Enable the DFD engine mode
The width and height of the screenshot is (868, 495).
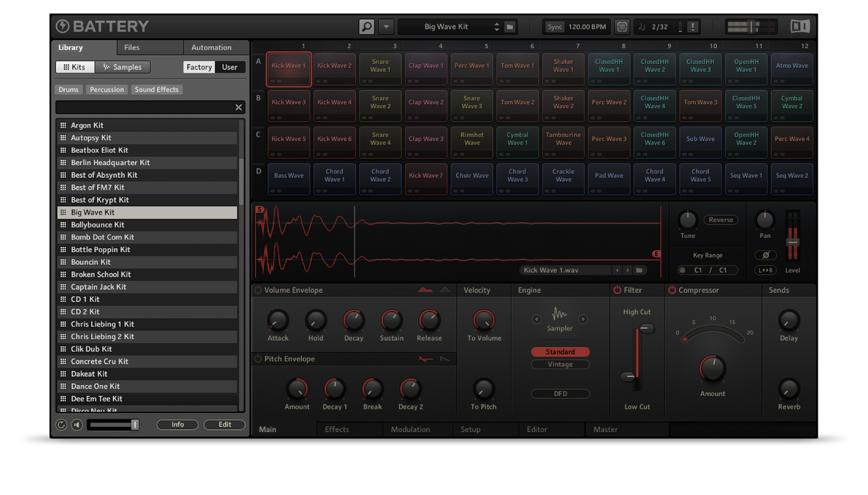coord(560,393)
